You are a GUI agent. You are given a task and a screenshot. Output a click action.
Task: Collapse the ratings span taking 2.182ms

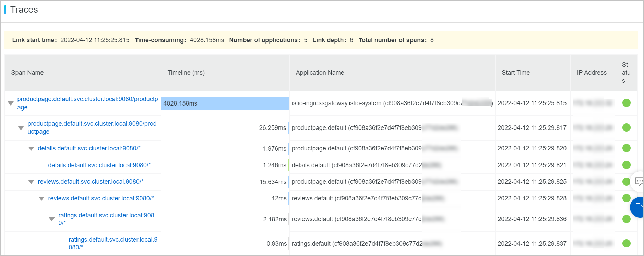(52, 219)
